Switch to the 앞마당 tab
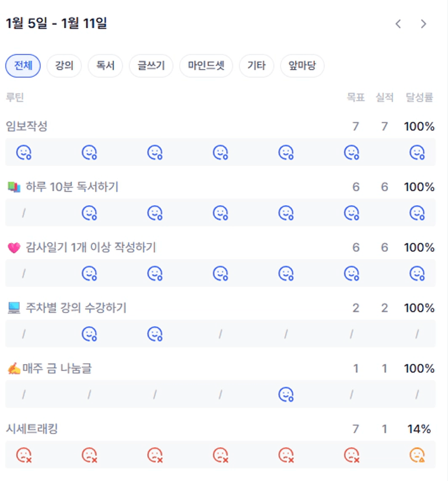Image resolution: width=448 pixels, height=481 pixels. point(302,66)
